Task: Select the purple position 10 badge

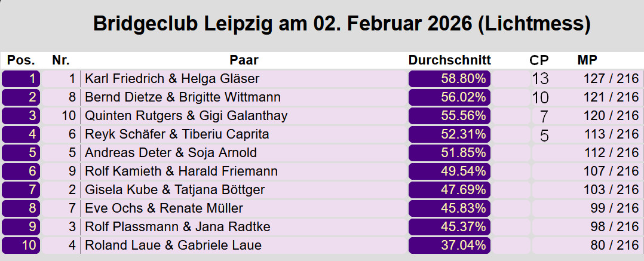Action: click(21, 245)
